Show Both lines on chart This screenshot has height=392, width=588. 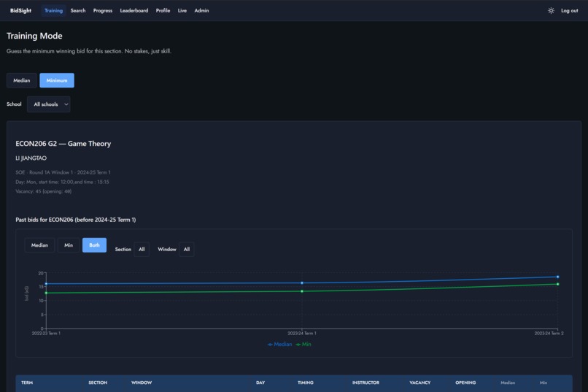click(95, 245)
